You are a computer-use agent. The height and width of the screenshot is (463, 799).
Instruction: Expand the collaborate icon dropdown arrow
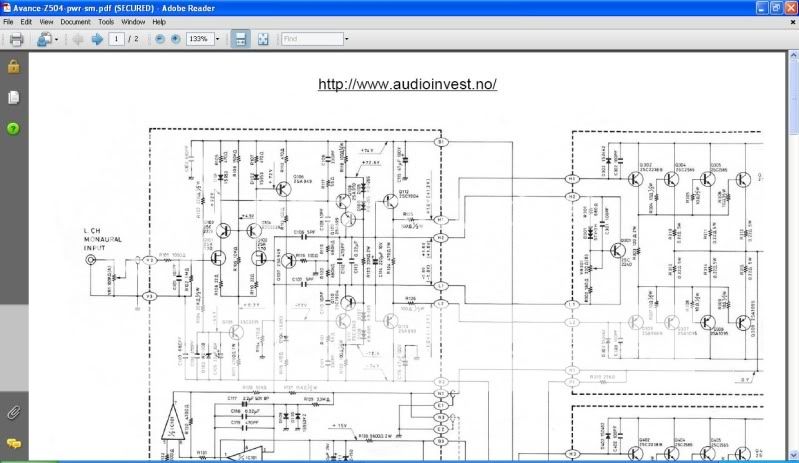coord(57,39)
